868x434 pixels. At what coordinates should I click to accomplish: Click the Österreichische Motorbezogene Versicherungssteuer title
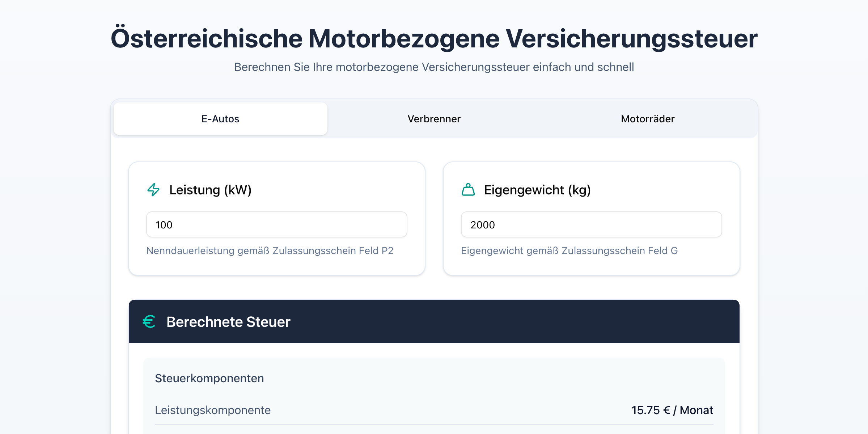click(434, 38)
